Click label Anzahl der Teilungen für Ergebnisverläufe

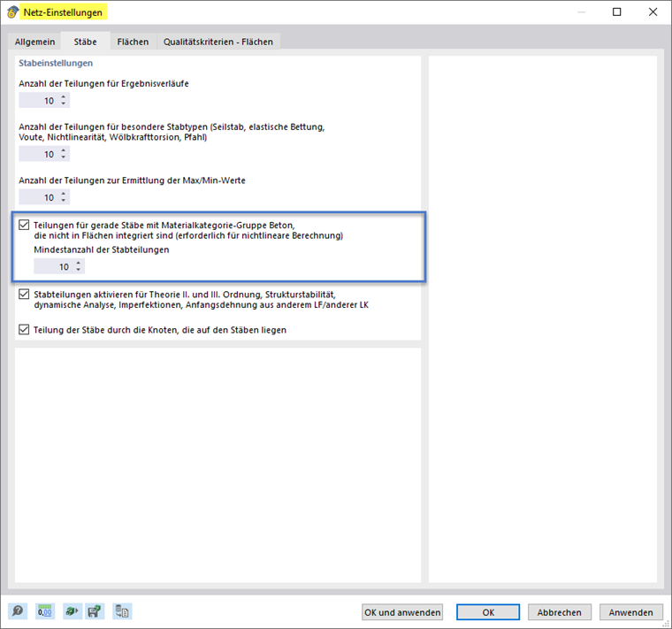[103, 84]
